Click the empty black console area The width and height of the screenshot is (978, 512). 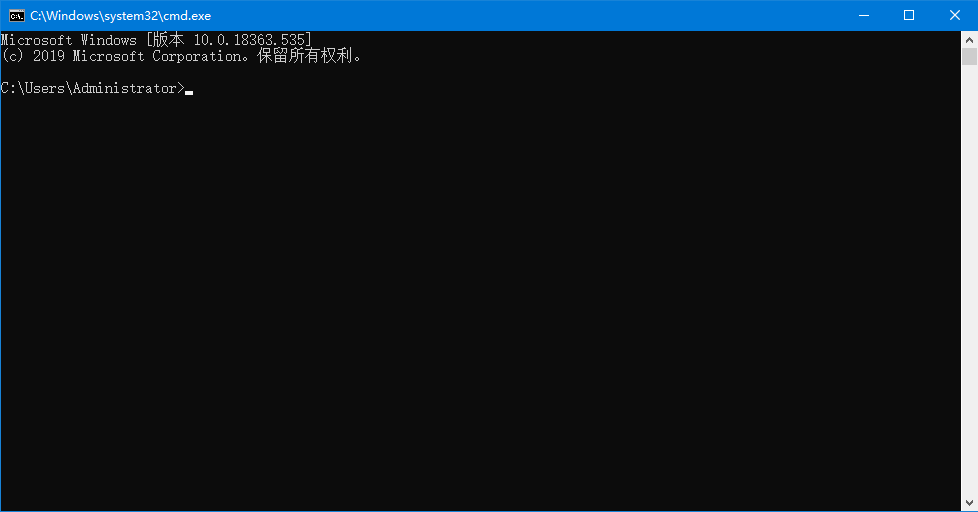[480, 299]
